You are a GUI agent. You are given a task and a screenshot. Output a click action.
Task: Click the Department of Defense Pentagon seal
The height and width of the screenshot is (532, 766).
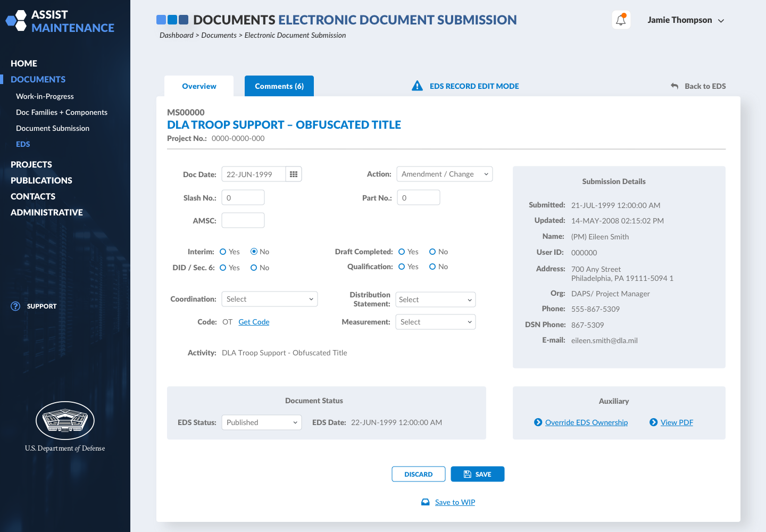tap(65, 420)
